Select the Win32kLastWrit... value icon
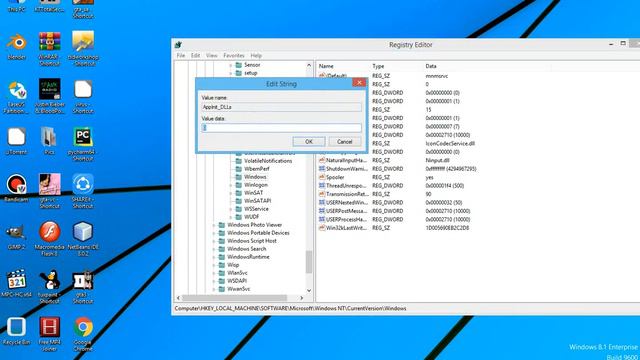Screen dimensions: 640x360 click(x=322, y=228)
